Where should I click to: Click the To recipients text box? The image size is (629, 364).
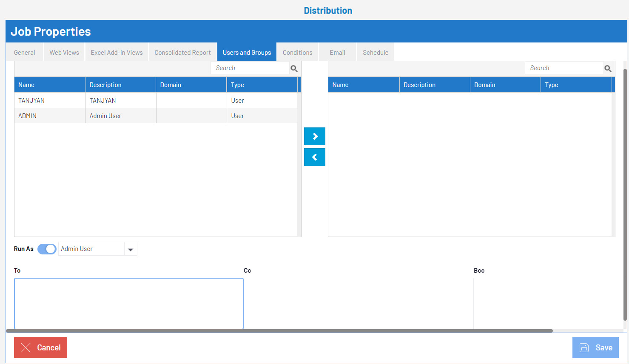(x=128, y=303)
